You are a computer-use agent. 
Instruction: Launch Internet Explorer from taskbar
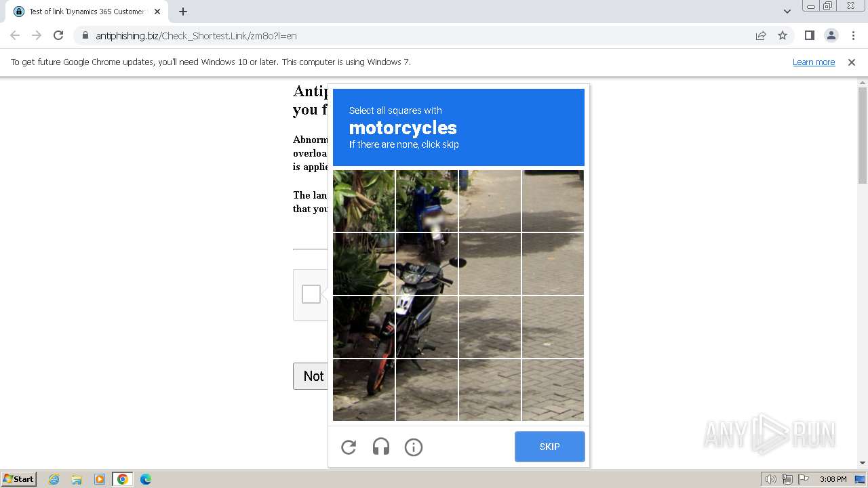coord(54,479)
